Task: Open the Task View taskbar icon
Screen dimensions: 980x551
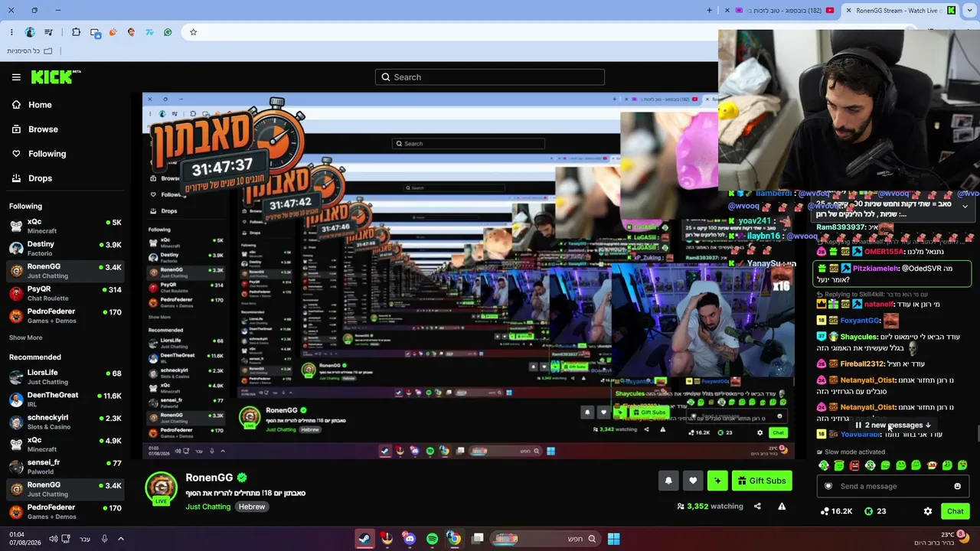Action: coord(478,539)
